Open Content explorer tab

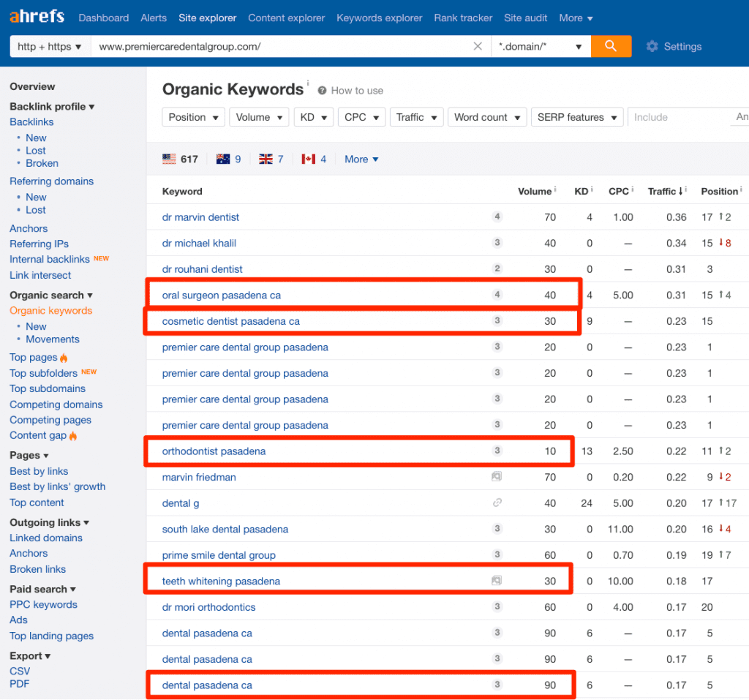click(287, 18)
